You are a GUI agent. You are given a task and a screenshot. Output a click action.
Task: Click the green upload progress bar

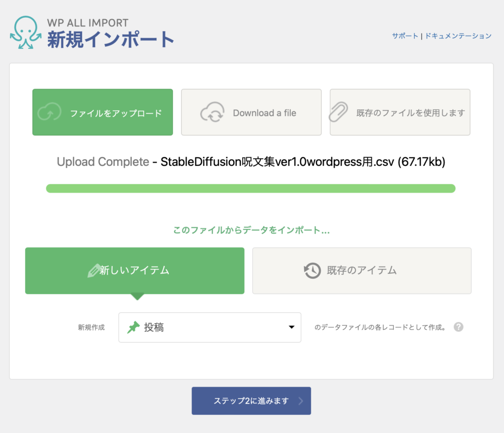tap(251, 188)
